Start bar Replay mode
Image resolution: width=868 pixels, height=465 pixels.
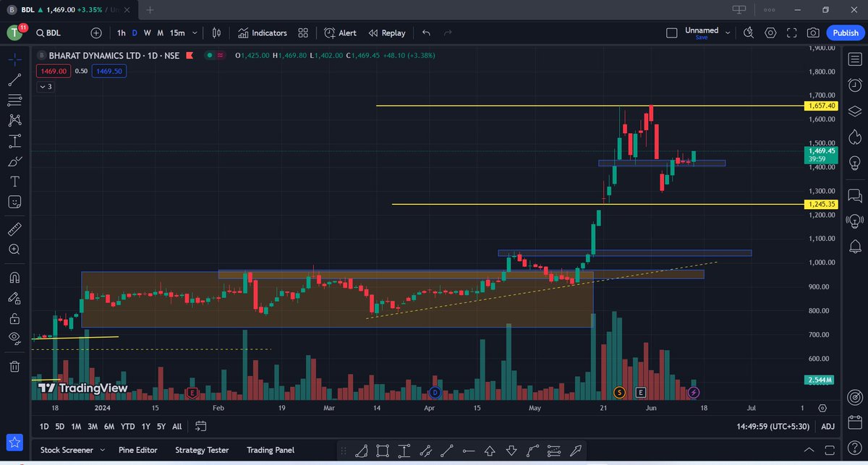pos(387,33)
